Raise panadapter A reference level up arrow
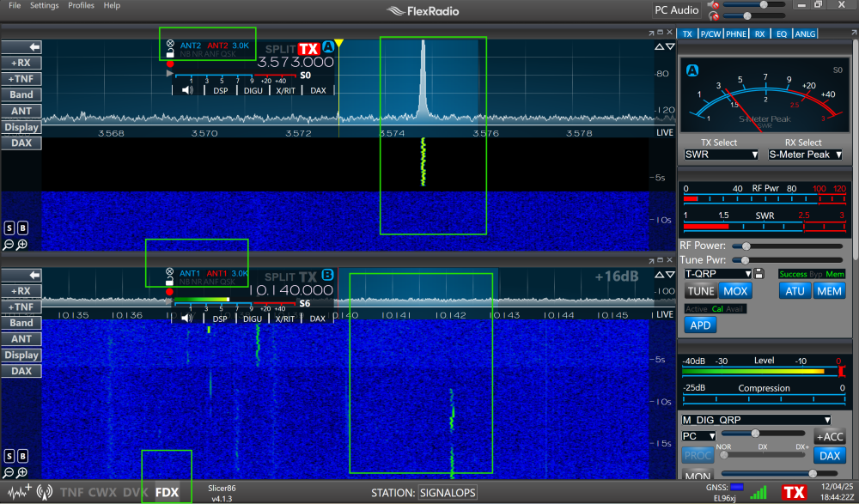Viewport: 859px width, 504px height. 659,47
